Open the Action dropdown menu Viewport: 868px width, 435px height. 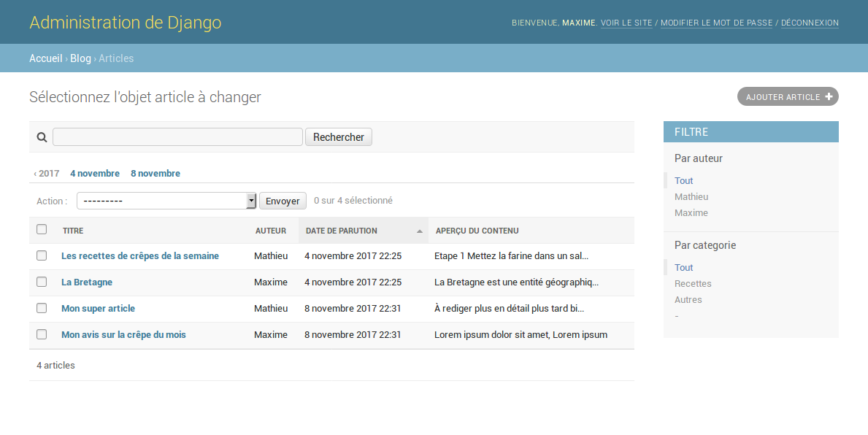coord(166,201)
